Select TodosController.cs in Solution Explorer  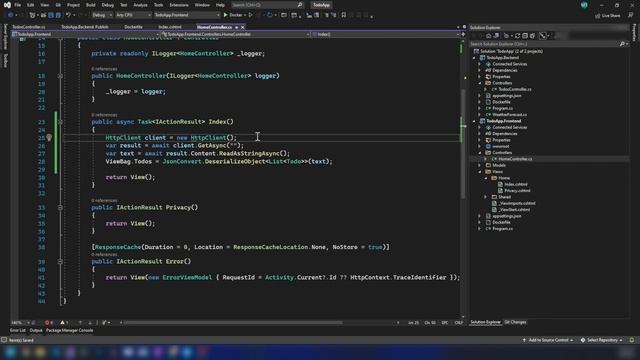pos(514,89)
